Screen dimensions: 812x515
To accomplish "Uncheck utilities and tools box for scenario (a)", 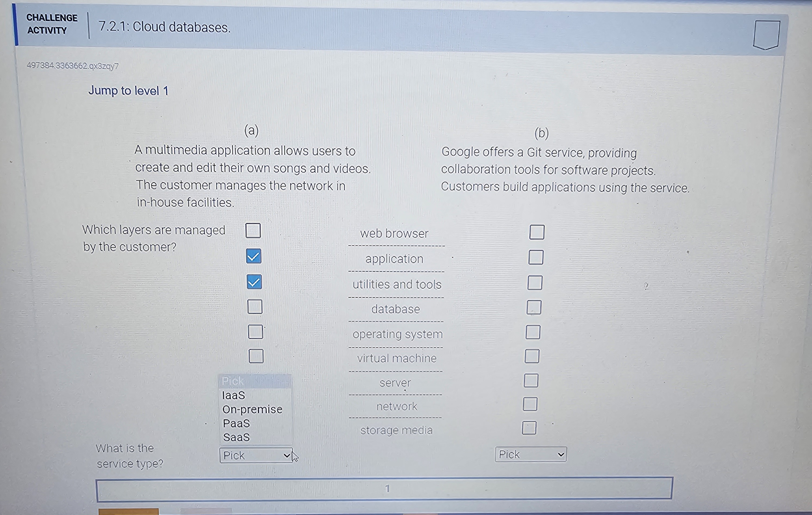I will point(254,282).
